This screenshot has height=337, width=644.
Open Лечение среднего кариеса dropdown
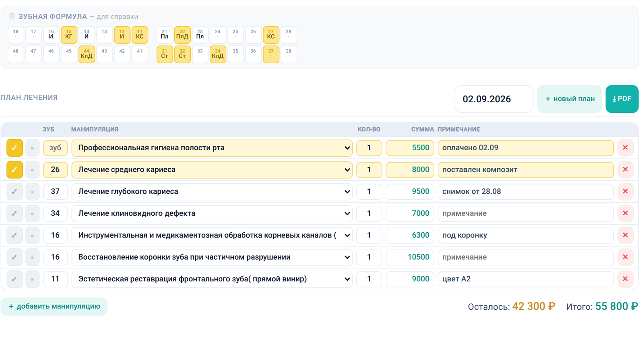(212, 170)
